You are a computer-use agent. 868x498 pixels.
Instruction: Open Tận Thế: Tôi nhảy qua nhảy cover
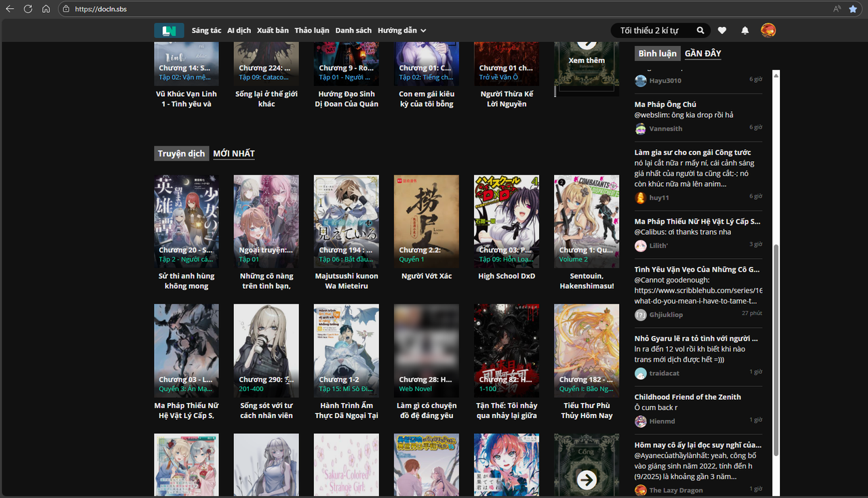coord(507,351)
